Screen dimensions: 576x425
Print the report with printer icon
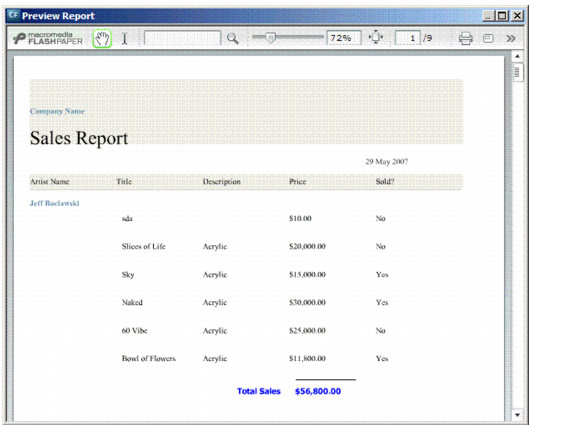[x=465, y=38]
